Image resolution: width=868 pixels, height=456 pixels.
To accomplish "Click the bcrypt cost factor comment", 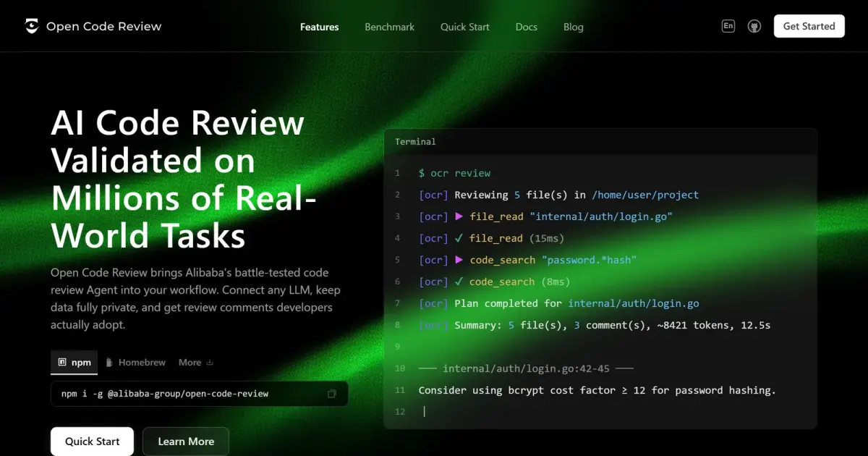I will coord(597,390).
